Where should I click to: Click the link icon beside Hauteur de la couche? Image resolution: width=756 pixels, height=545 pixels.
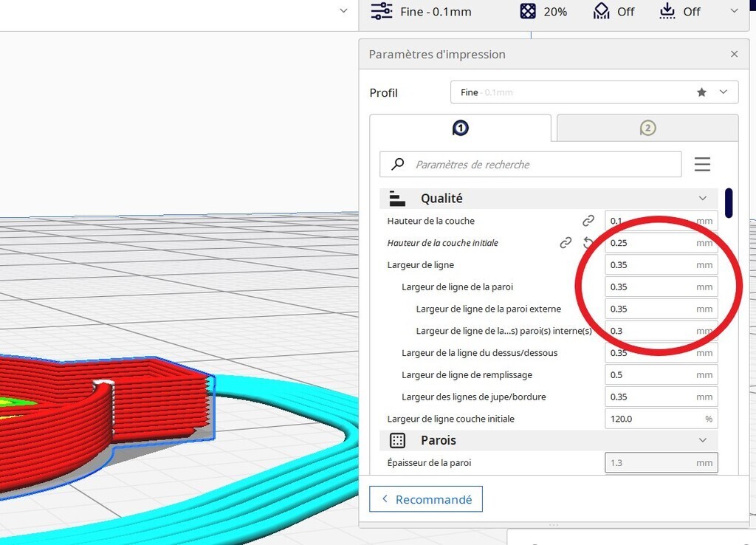click(x=588, y=220)
